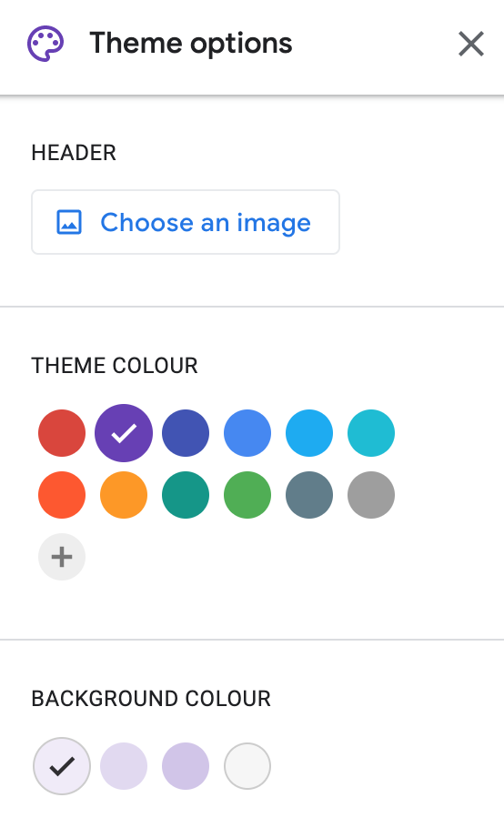Select the deep orange theme colour
The width and height of the screenshot is (504, 828).
click(x=62, y=495)
